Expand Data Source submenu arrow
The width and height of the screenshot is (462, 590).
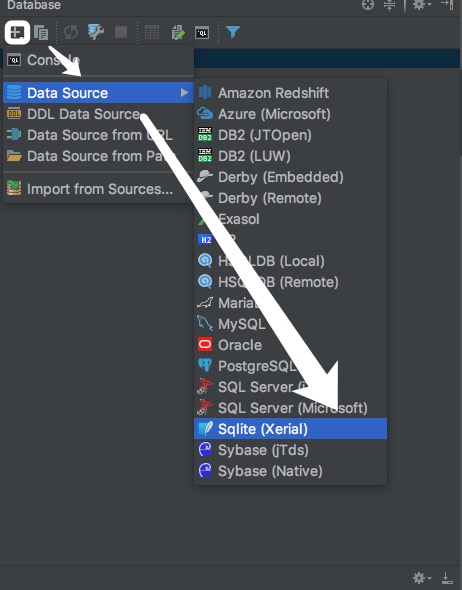184,93
